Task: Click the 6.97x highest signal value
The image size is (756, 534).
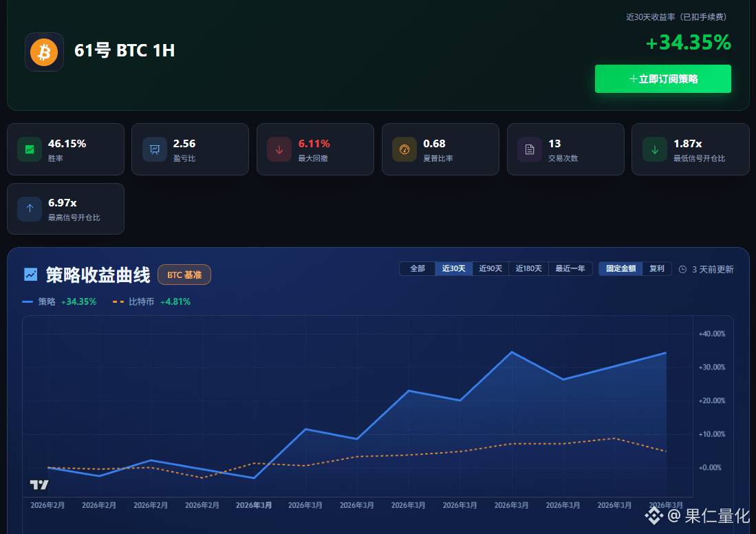Action: tap(62, 202)
